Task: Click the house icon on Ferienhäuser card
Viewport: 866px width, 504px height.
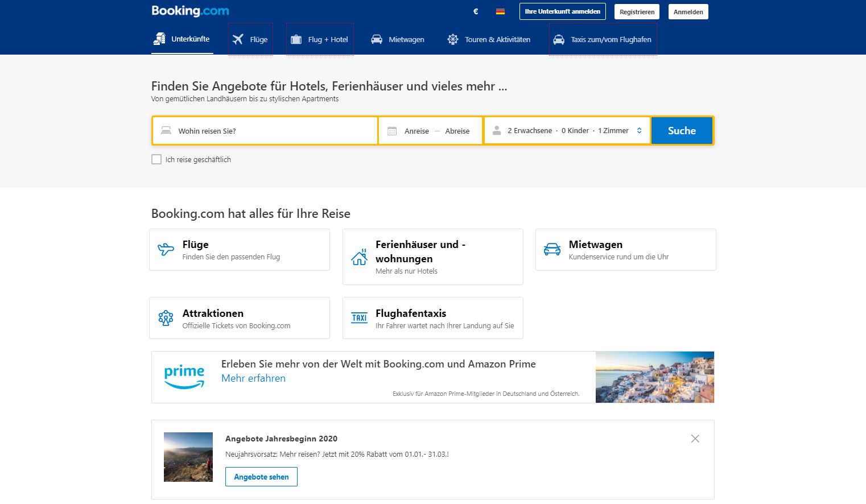Action: click(x=359, y=257)
